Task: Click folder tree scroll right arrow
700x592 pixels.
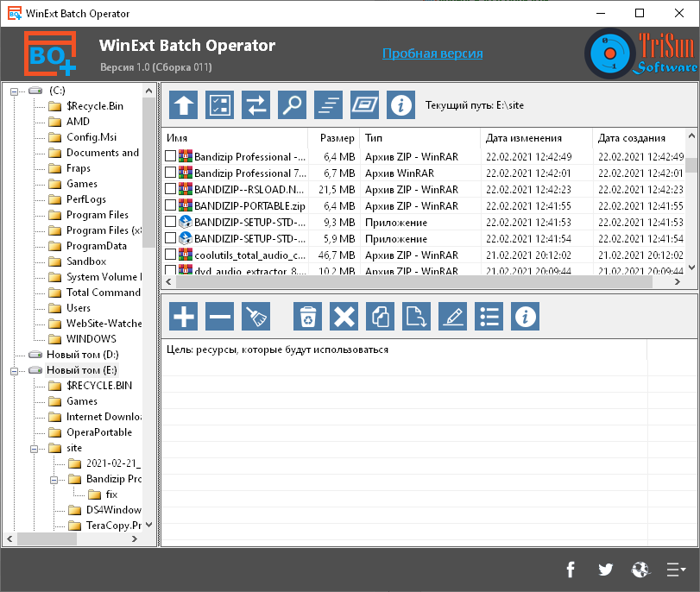Action: coord(135,538)
